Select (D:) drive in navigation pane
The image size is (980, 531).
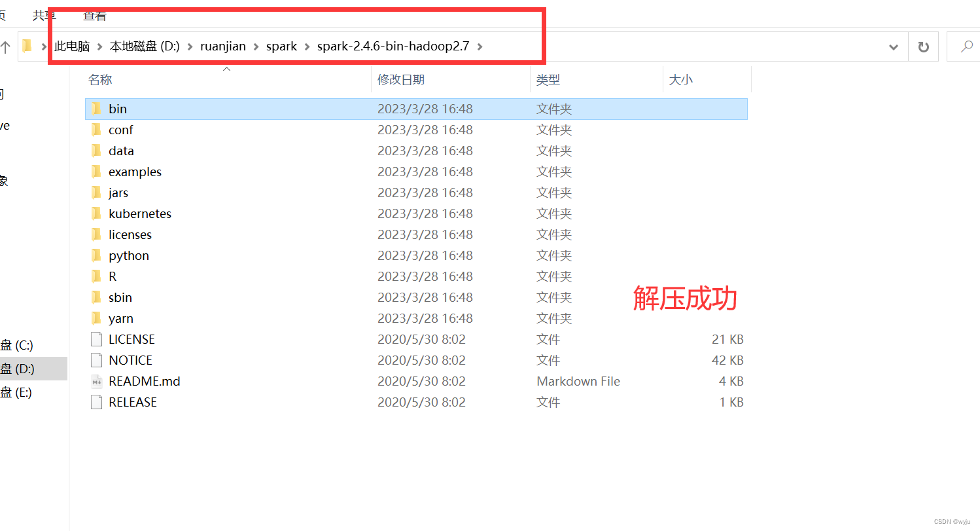pos(18,369)
